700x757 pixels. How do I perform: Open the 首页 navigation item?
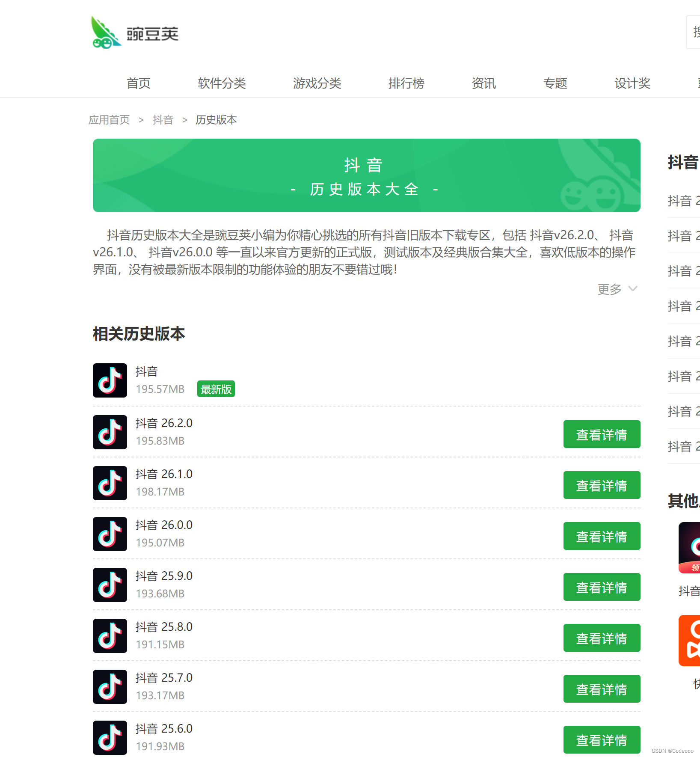139,83
